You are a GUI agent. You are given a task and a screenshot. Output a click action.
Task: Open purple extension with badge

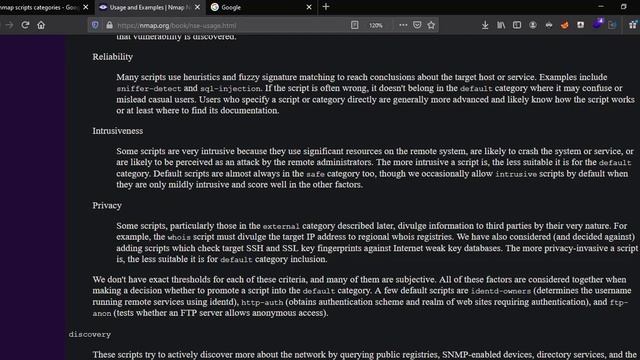click(x=597, y=24)
